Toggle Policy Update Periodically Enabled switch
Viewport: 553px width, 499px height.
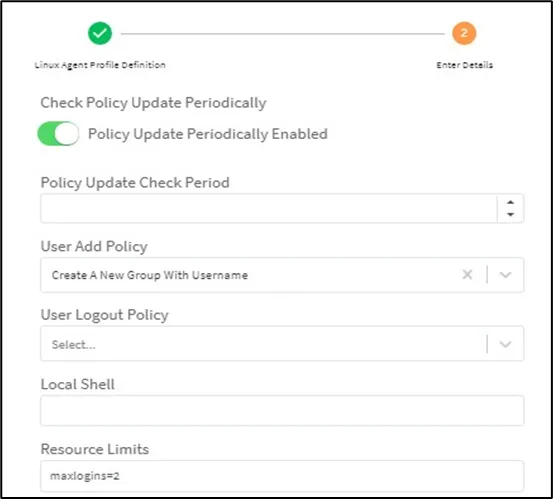(x=59, y=134)
